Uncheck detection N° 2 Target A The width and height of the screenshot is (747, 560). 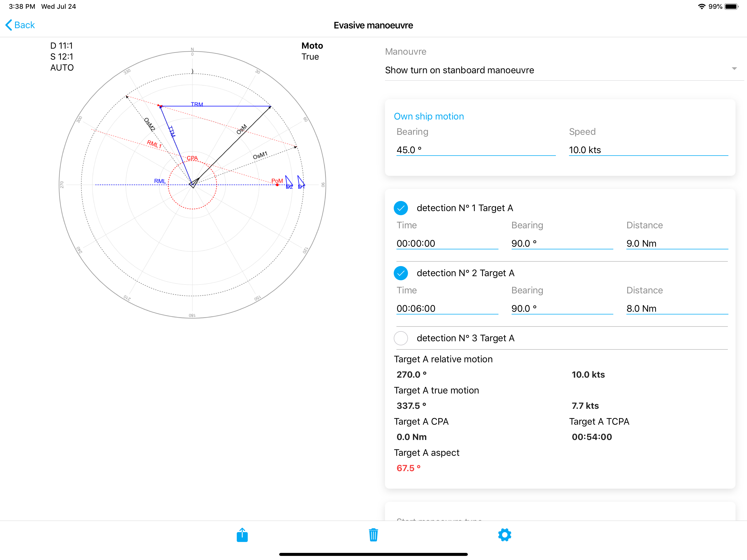401,273
